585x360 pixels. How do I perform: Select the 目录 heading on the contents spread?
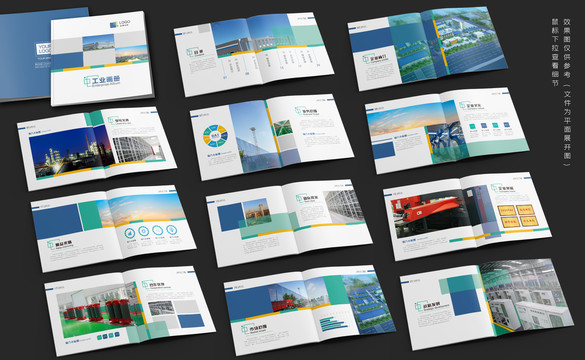click(x=198, y=51)
